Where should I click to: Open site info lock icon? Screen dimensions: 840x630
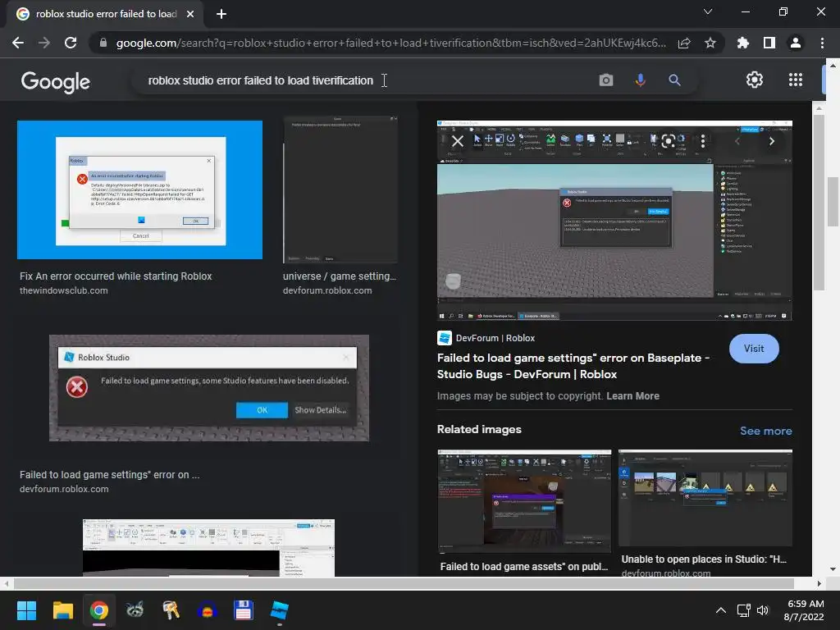tap(103, 43)
